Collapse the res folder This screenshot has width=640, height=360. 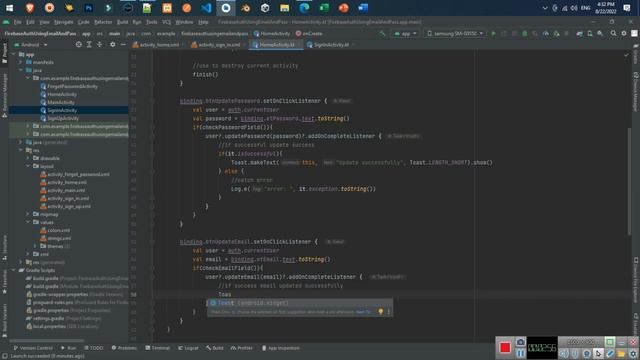[x=21, y=150]
